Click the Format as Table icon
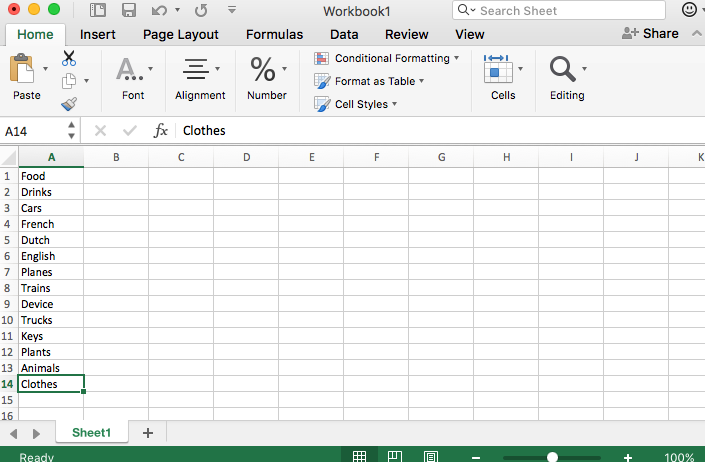The height and width of the screenshot is (462, 705). coord(322,81)
